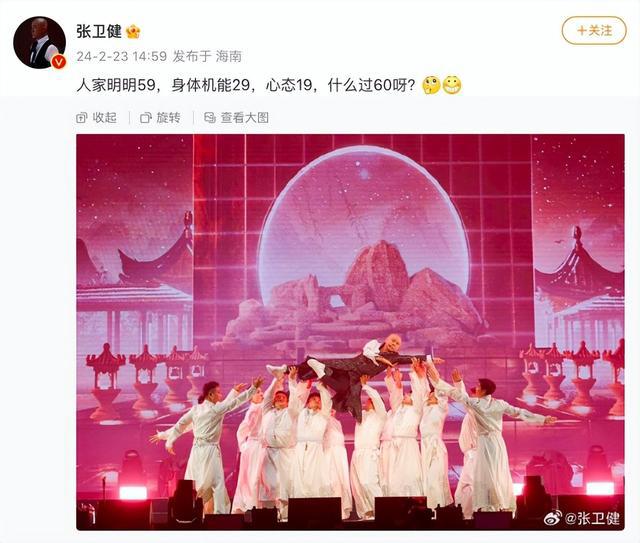The height and width of the screenshot is (543, 640).
Task: Open full-size view via 查看大图
Action: tap(237, 118)
